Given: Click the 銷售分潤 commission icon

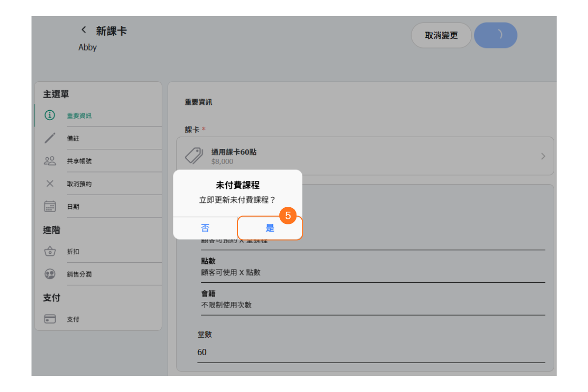Looking at the screenshot, I should tap(49, 274).
